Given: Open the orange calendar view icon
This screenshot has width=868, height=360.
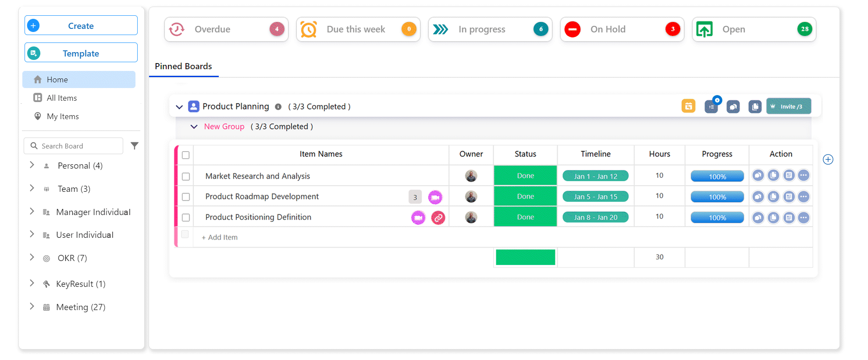Looking at the screenshot, I should [688, 106].
